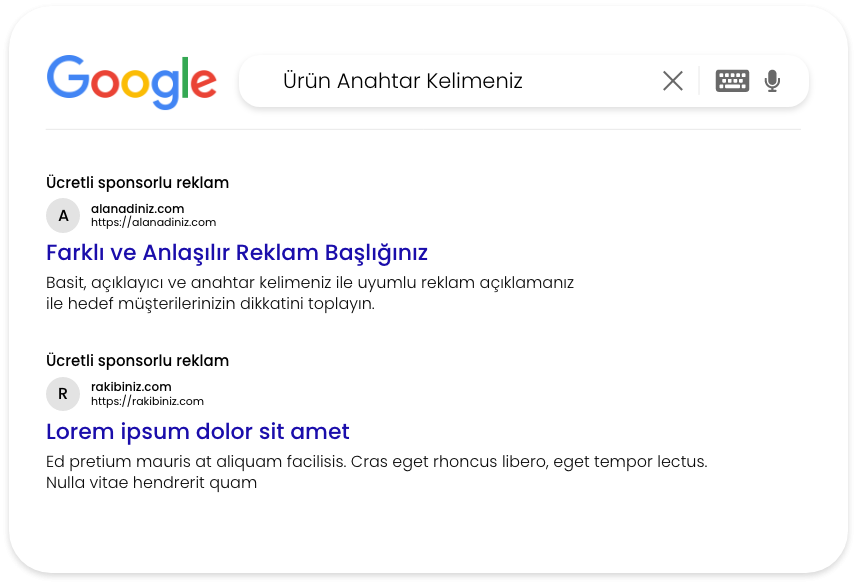Click the description line starting 'Ed pretium mauris'
Image resolution: width=857 pixels, height=585 pixels.
(376, 462)
